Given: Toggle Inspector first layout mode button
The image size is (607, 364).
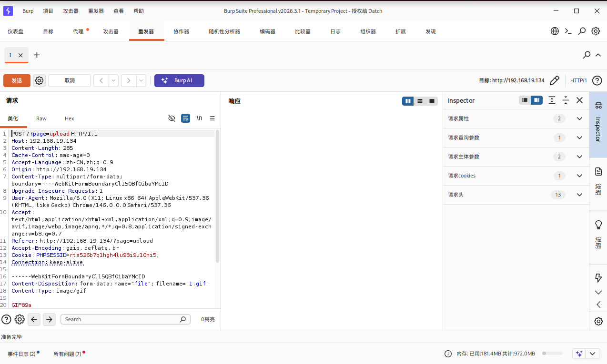Looking at the screenshot, I should [x=525, y=100].
